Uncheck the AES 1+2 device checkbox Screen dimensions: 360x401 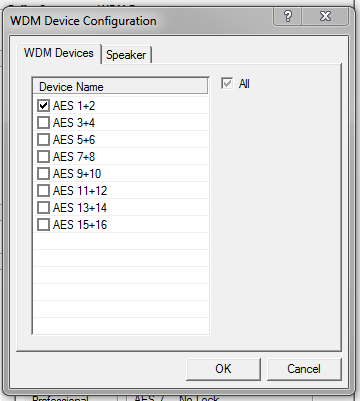(x=43, y=106)
